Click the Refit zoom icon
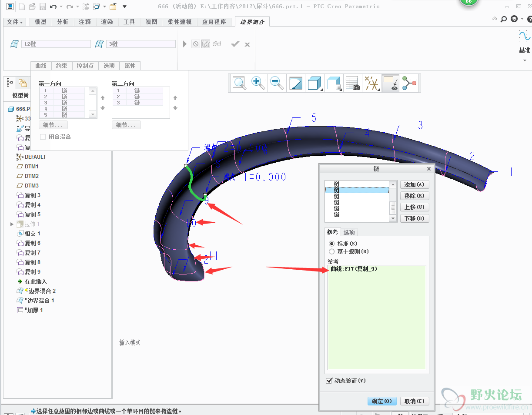Screen dimensions: 532x415 pyautogui.click(x=239, y=83)
